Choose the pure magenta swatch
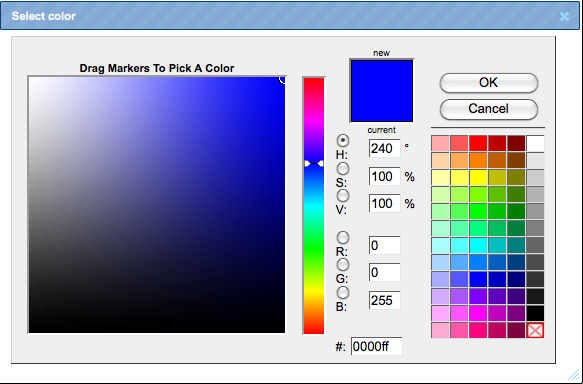 tap(478, 313)
